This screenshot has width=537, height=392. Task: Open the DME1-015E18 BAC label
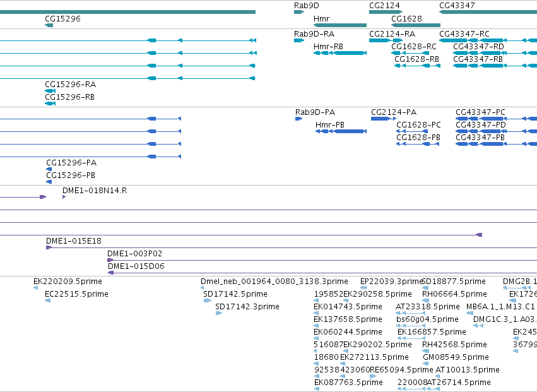[x=74, y=241]
